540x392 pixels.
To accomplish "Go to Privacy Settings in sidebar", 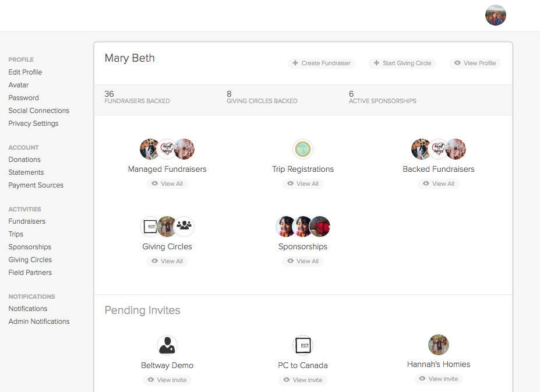I will pyautogui.click(x=33, y=123).
